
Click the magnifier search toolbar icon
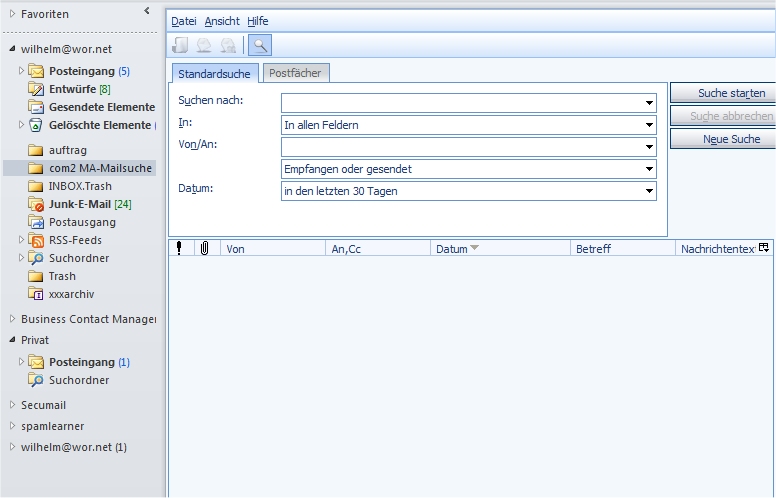click(260, 46)
